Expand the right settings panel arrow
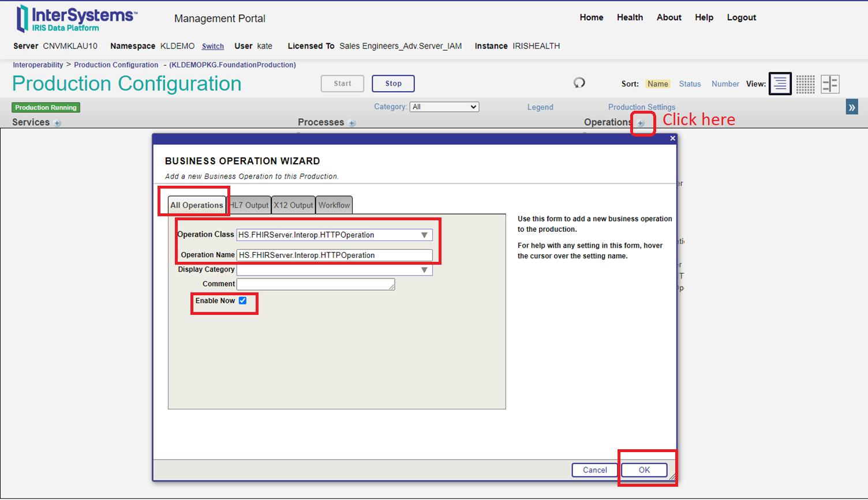Image resolution: width=868 pixels, height=500 pixels. pyautogui.click(x=852, y=107)
